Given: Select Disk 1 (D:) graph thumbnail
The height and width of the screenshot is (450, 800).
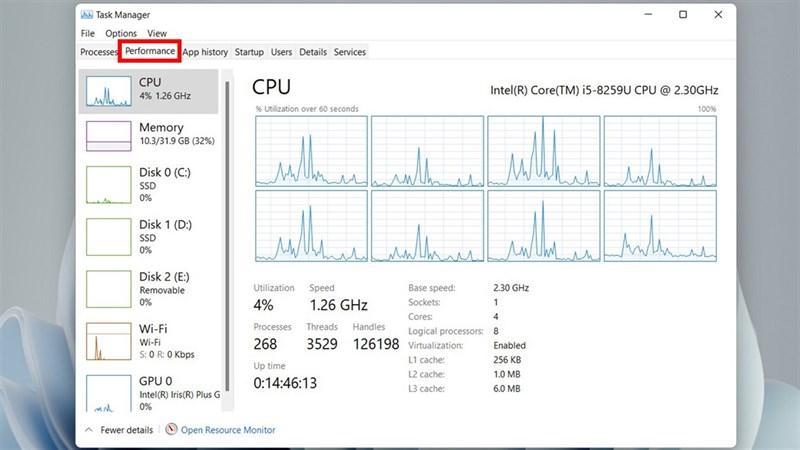Looking at the screenshot, I should coord(108,238).
